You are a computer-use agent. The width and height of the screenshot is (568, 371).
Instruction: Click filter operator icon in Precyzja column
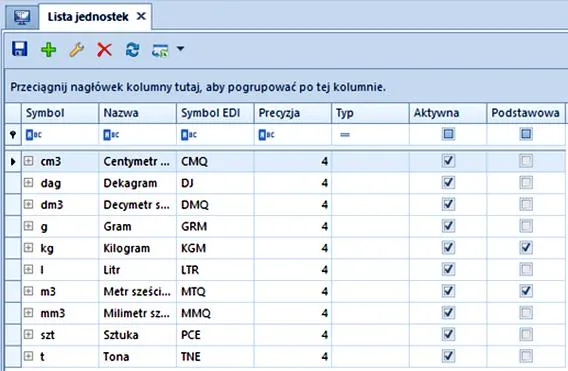tap(266, 135)
